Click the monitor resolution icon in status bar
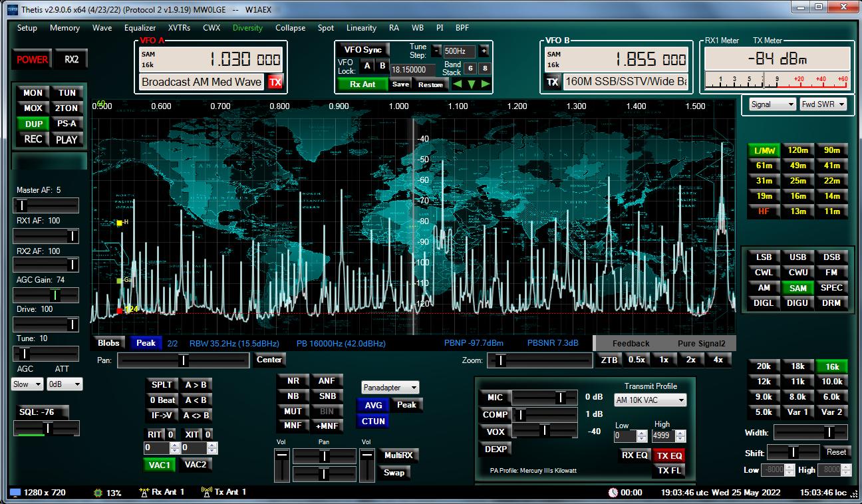Screen dimensions: 862x504 pyautogui.click(x=15, y=493)
